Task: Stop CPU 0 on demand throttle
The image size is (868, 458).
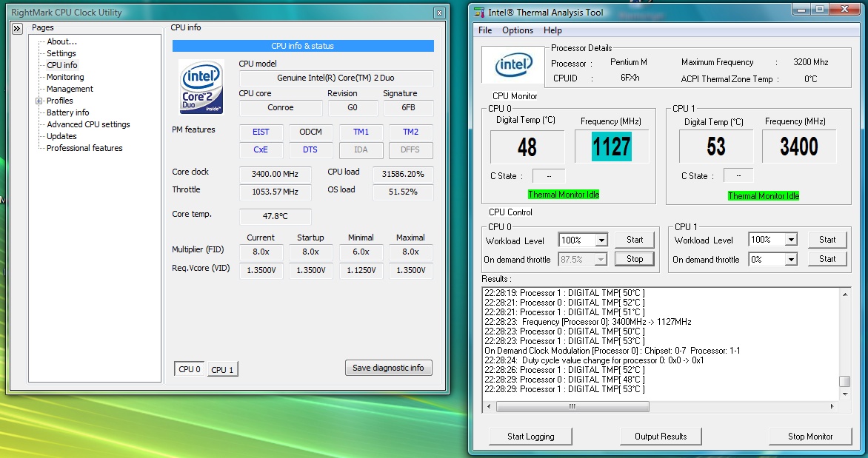Action: pos(635,259)
